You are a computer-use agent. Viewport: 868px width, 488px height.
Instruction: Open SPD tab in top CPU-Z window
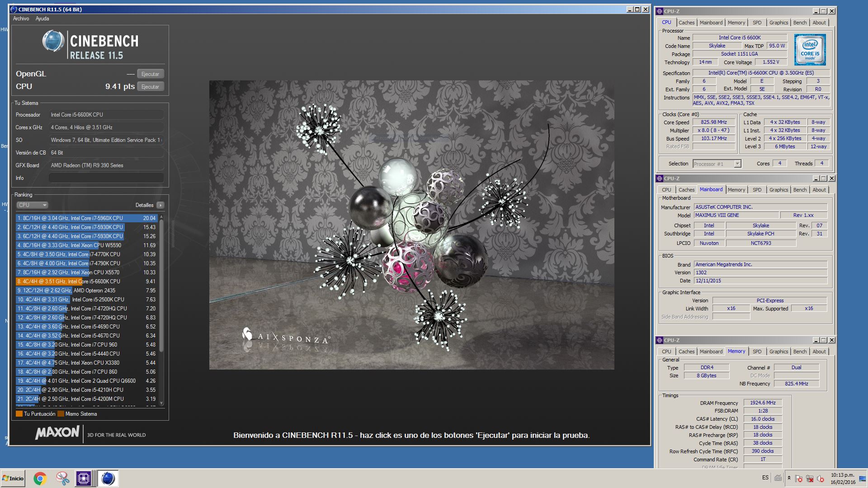pyautogui.click(x=757, y=23)
